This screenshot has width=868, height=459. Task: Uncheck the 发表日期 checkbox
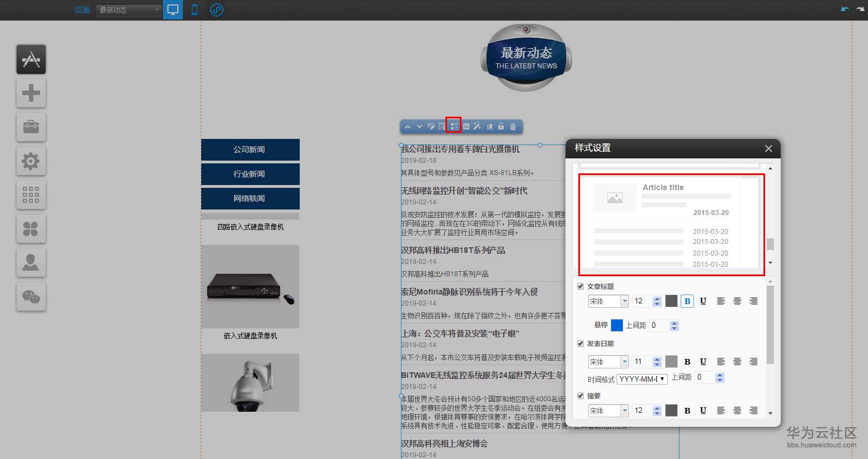(x=581, y=343)
